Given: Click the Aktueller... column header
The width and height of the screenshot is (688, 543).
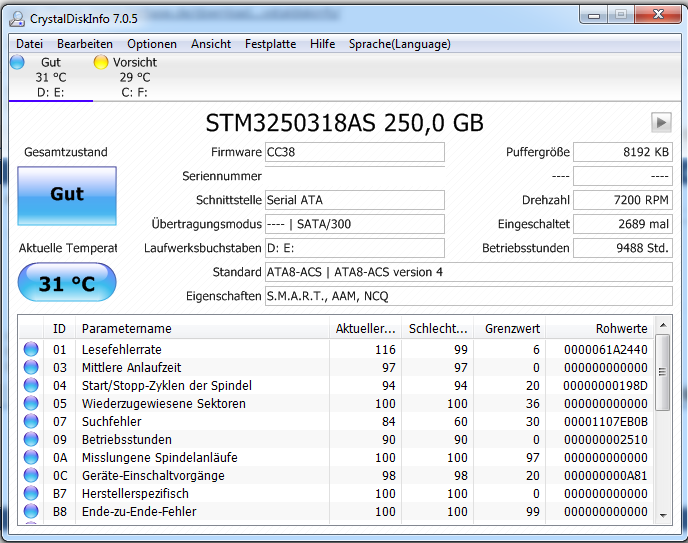Looking at the screenshot, I should (x=366, y=329).
